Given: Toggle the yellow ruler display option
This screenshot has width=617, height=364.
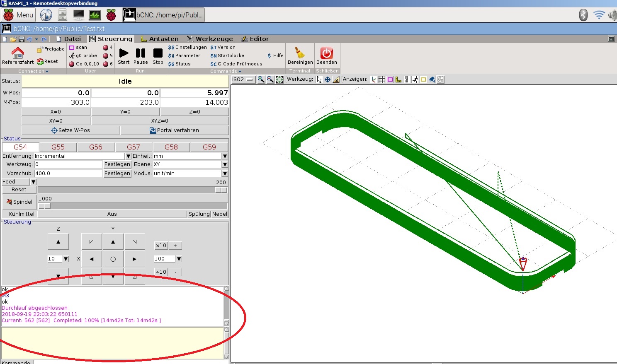Looking at the screenshot, I should 398,80.
